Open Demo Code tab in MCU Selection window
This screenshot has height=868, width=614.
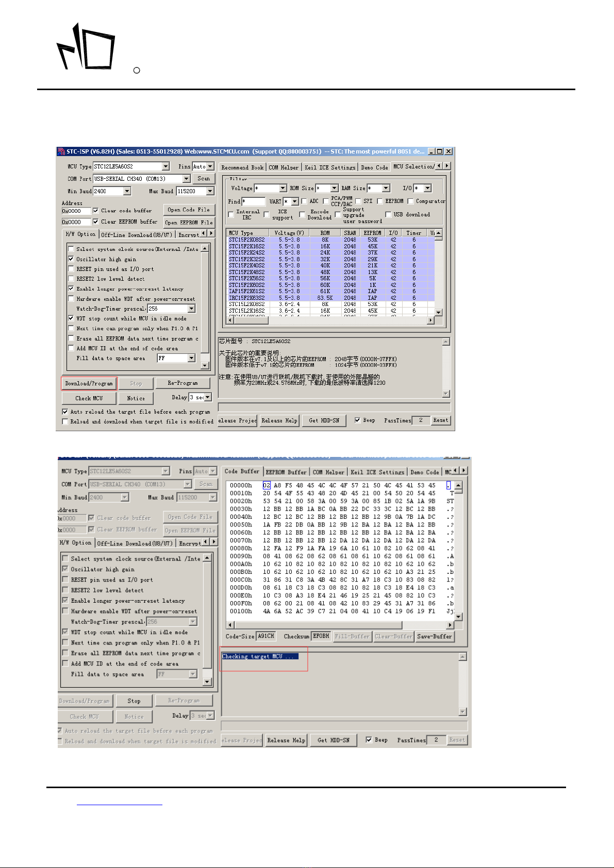point(374,167)
